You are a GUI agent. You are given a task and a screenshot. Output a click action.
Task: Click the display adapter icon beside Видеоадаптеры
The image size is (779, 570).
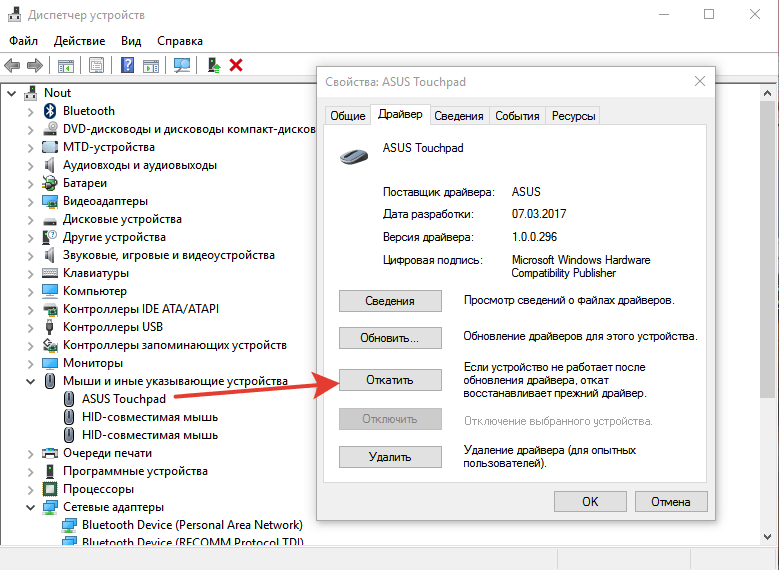point(50,201)
